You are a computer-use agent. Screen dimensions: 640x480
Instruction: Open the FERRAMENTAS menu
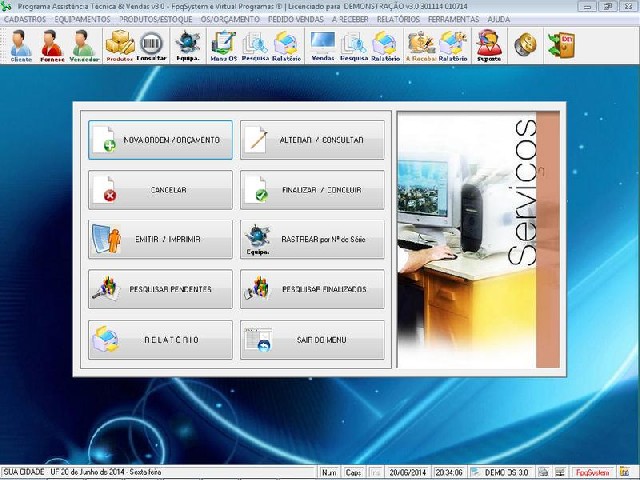pos(455,19)
